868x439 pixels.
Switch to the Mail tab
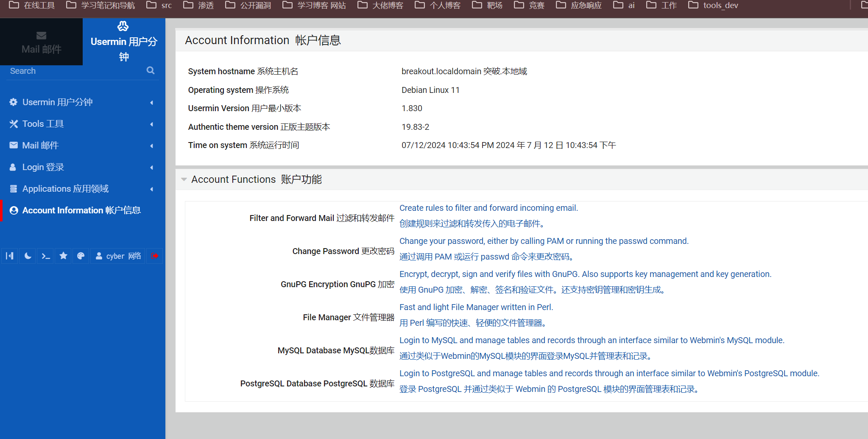41,42
